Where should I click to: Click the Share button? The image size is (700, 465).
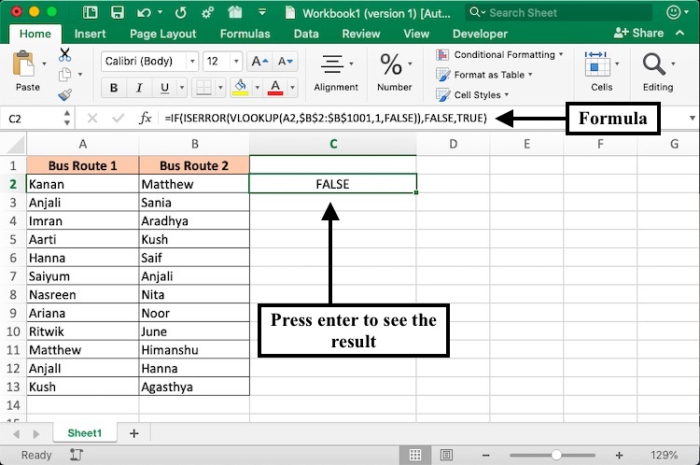pyautogui.click(x=639, y=33)
